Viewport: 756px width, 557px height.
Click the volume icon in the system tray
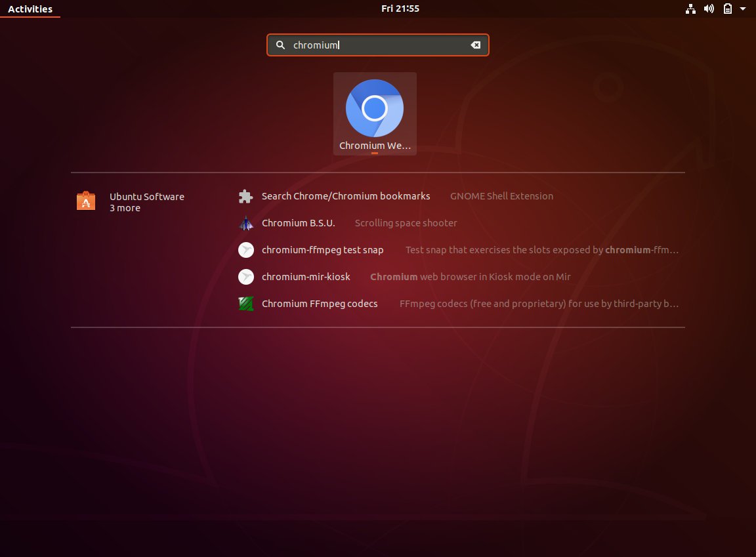pos(709,9)
